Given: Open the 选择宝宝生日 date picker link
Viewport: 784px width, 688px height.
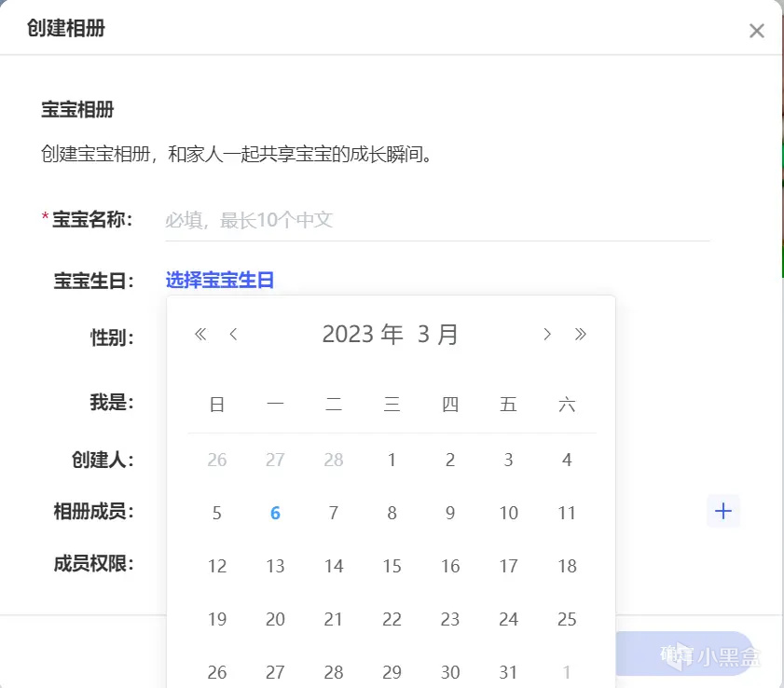Looking at the screenshot, I should (219, 280).
